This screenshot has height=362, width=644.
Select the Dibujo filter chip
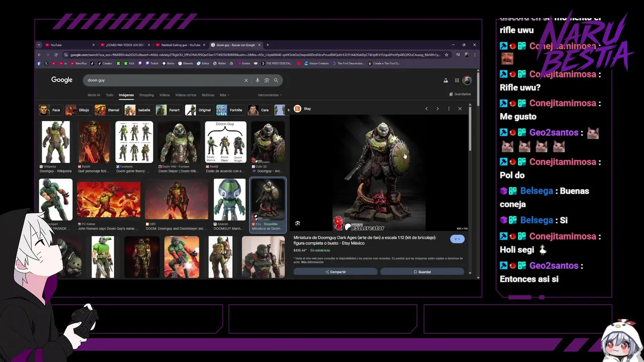tap(78, 110)
